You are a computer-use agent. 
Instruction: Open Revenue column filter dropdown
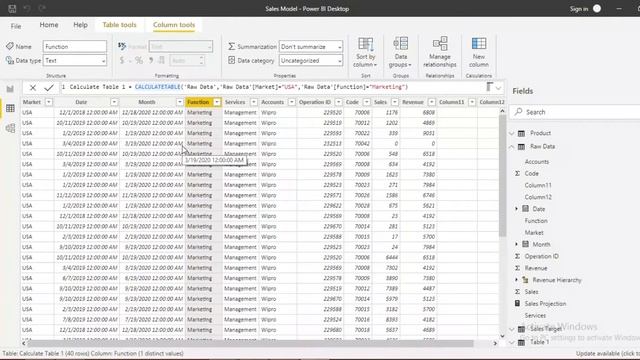click(431, 102)
